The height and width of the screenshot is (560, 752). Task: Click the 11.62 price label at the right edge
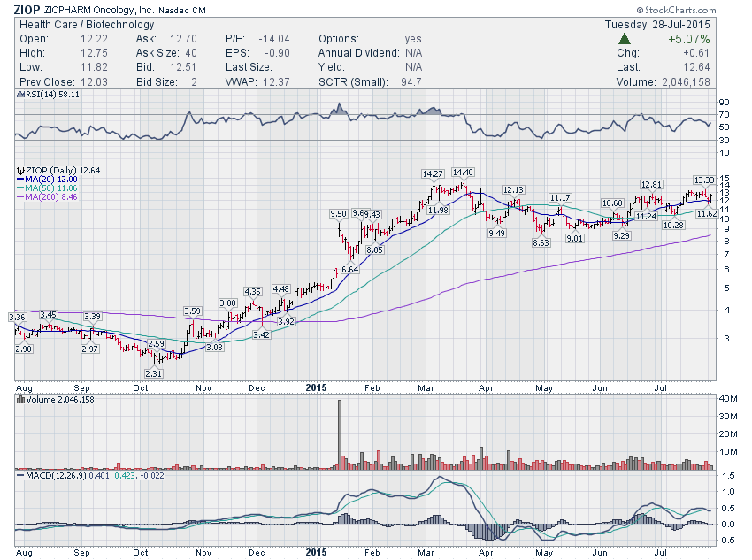click(x=707, y=213)
